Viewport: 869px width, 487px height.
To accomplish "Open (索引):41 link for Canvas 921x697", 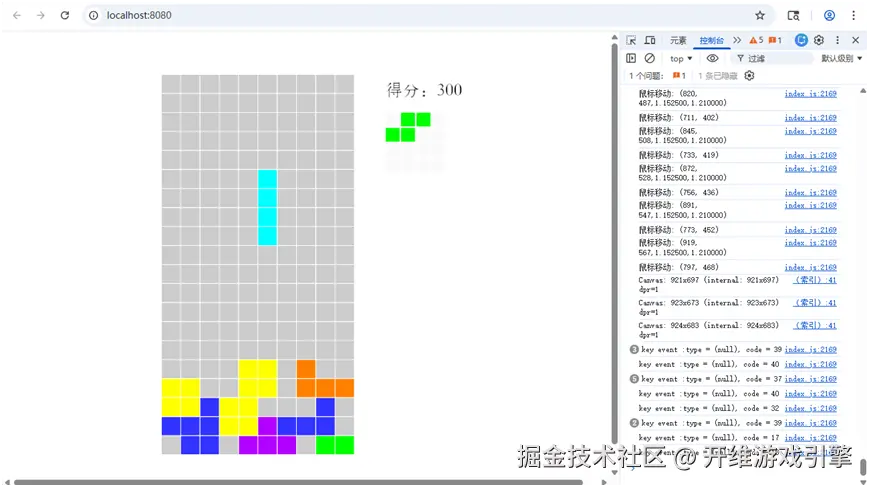I will pyautogui.click(x=815, y=280).
